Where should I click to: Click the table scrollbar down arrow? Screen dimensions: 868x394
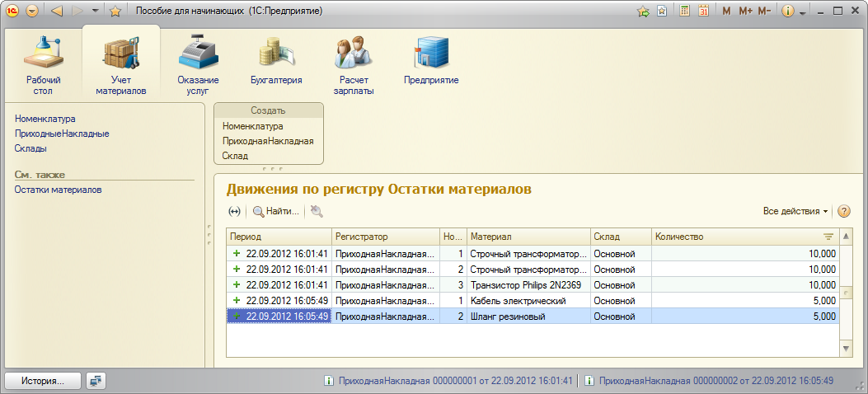845,348
